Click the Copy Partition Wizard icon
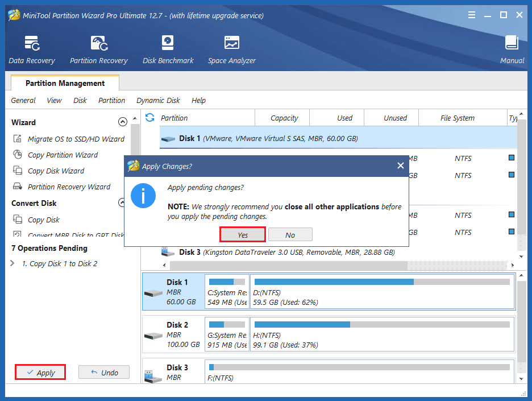This screenshot has width=532, height=401. point(17,155)
